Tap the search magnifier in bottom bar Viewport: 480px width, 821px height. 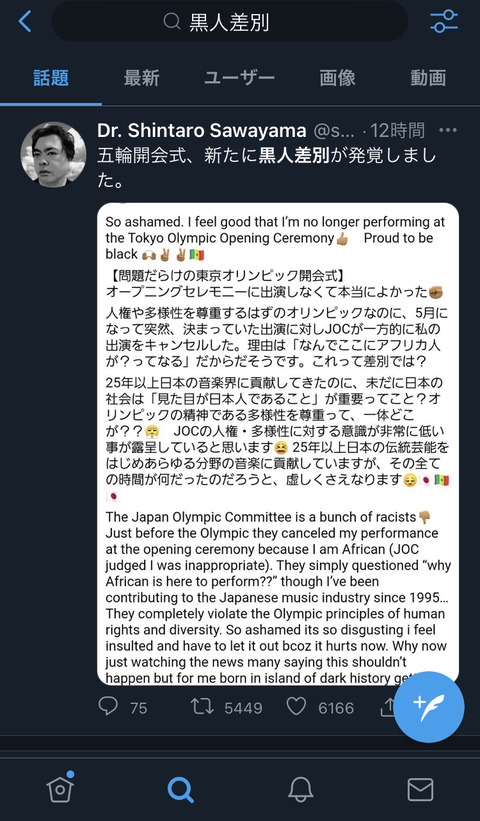(181, 790)
